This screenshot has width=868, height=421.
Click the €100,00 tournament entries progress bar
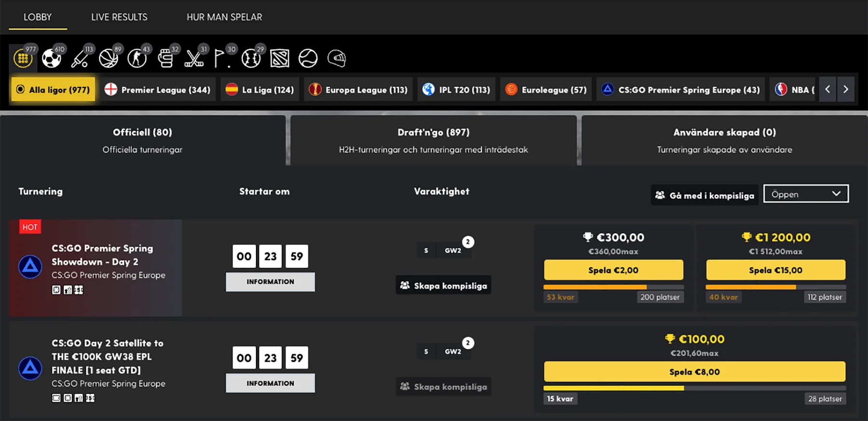tap(694, 388)
